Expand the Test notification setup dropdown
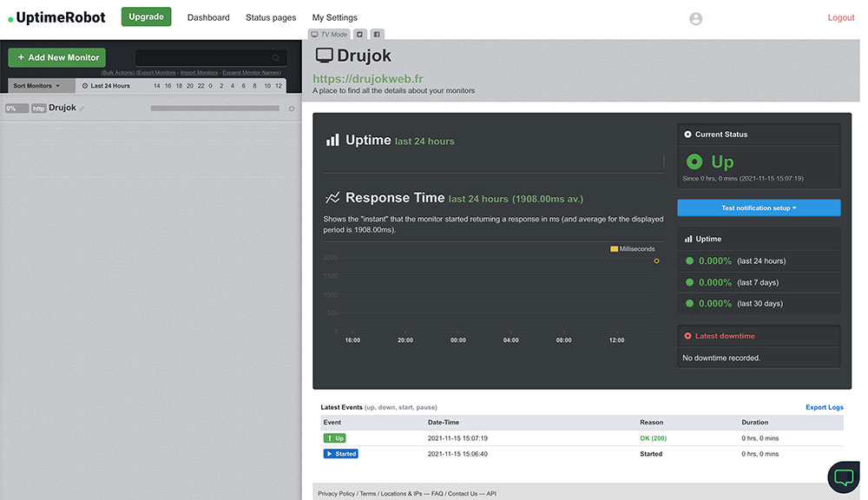Screen dimensions: 868x500 tap(759, 208)
